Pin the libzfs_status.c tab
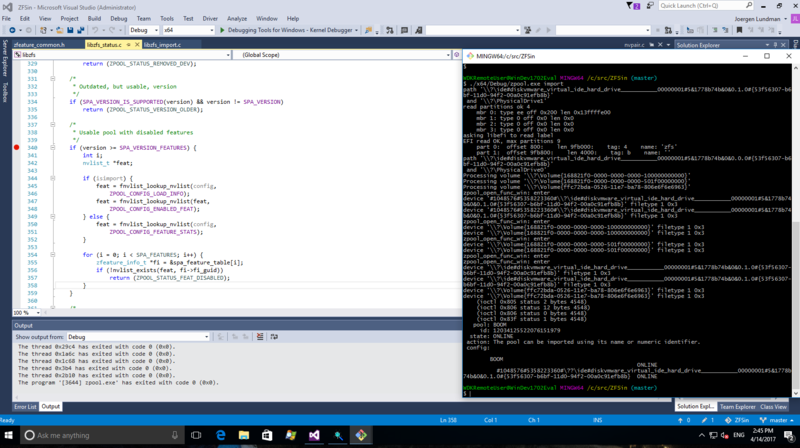 tap(129, 45)
